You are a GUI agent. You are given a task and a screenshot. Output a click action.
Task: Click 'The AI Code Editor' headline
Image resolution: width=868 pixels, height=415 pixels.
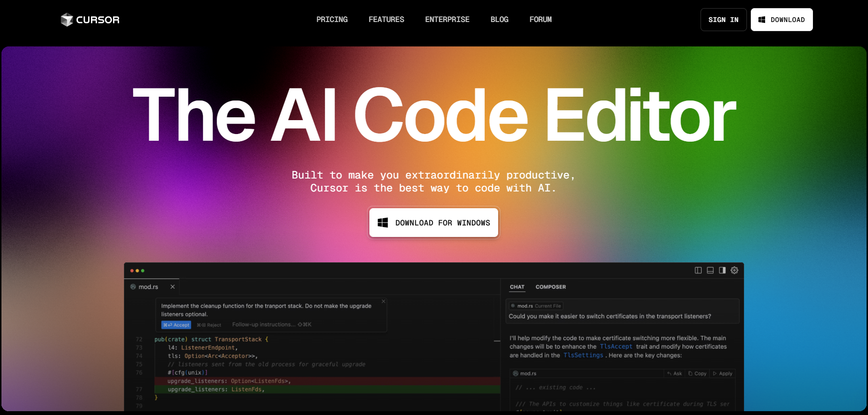click(x=434, y=115)
